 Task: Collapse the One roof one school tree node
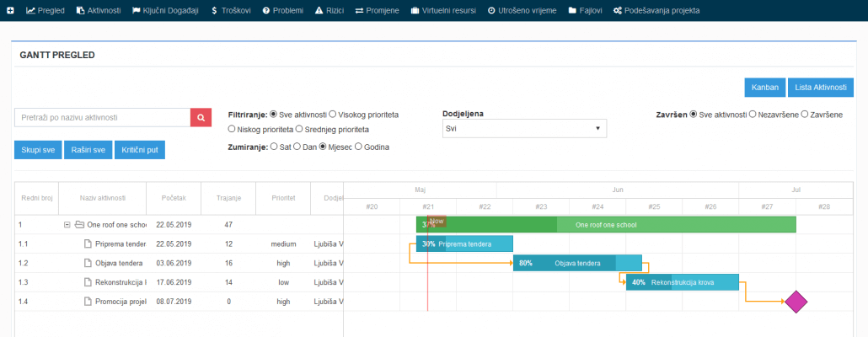[67, 225]
